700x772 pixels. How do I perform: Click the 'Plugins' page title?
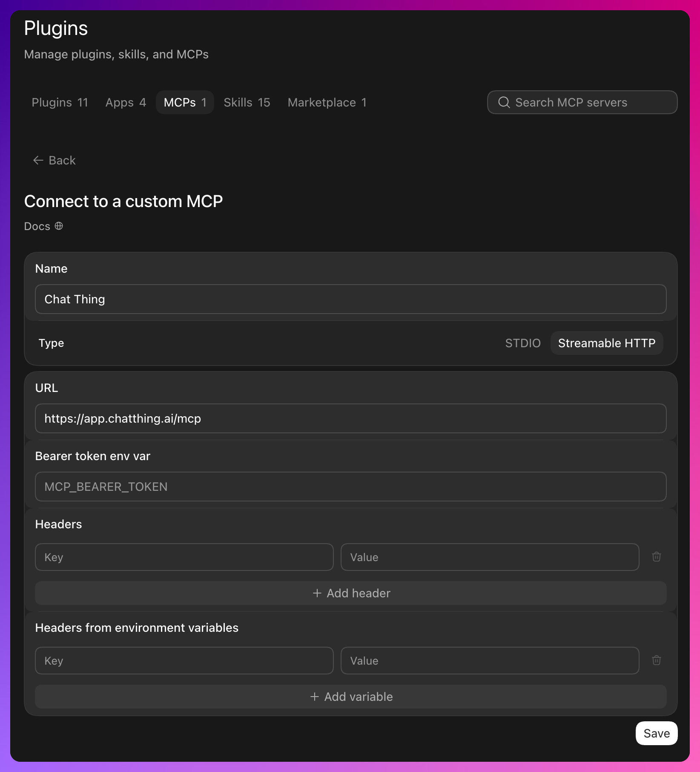click(x=56, y=29)
